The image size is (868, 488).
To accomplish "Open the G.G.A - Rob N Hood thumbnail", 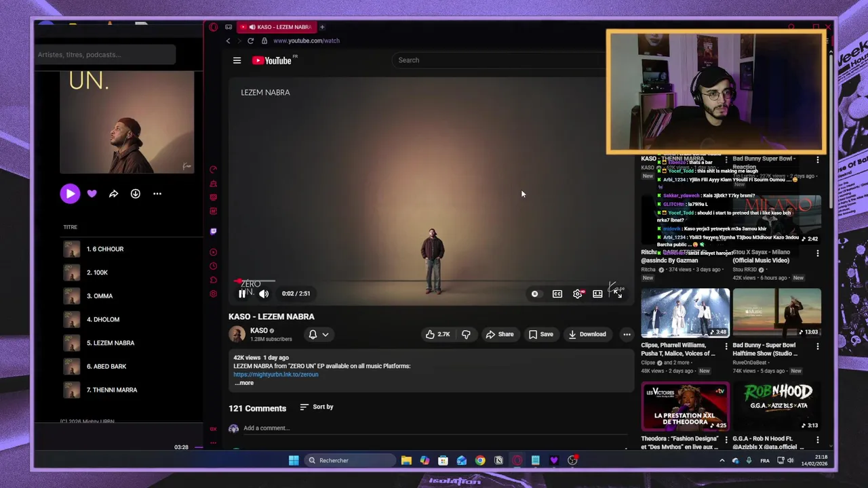I will (x=776, y=406).
